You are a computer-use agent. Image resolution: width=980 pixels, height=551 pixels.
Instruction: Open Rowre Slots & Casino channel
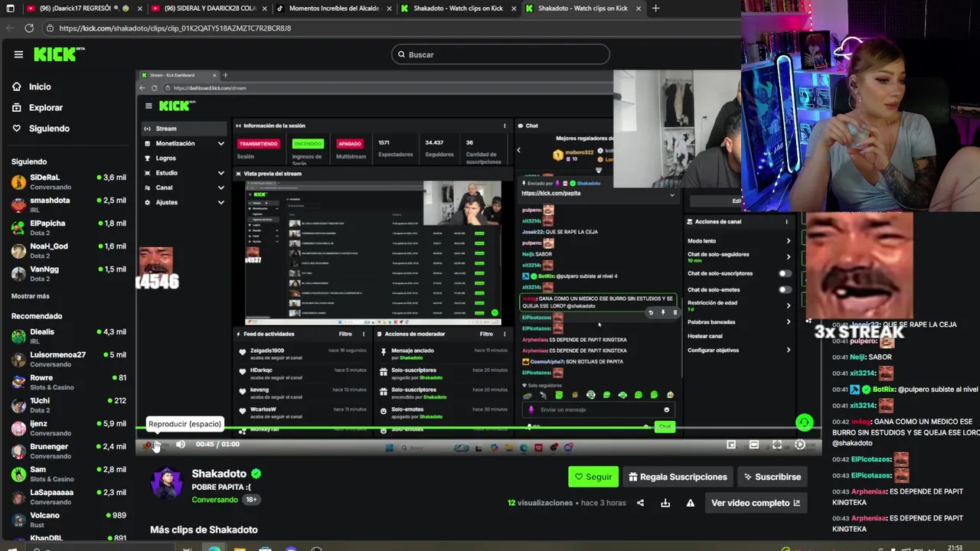(67, 383)
